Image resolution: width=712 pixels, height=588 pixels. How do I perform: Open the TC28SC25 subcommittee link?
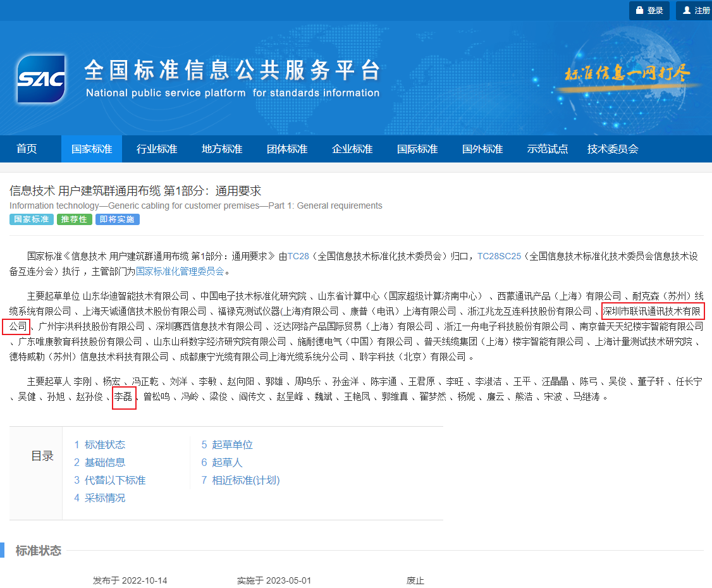click(x=499, y=257)
